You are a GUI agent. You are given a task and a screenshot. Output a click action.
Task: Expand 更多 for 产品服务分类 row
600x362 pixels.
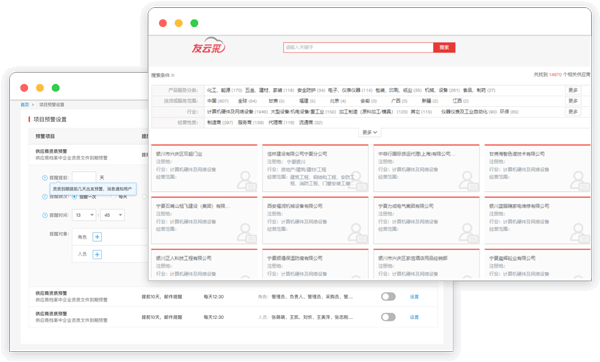pyautogui.click(x=573, y=90)
